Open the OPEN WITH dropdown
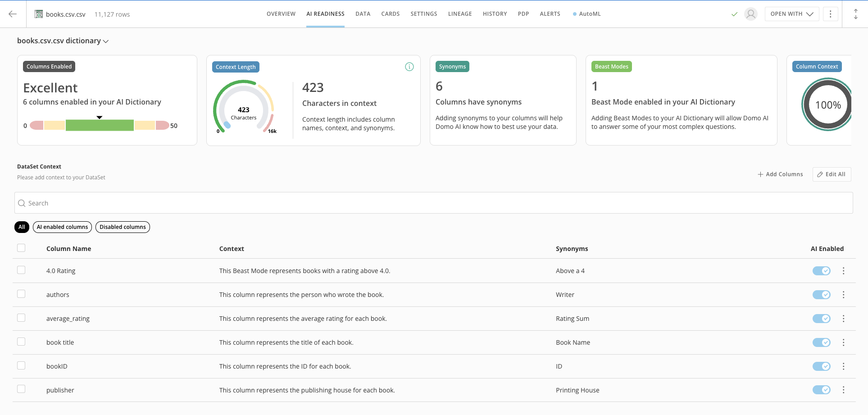The height and width of the screenshot is (415, 868). click(792, 14)
